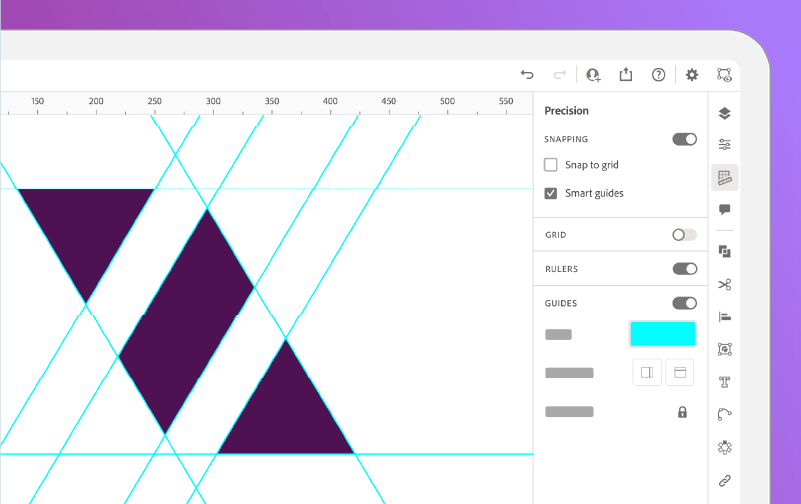801x504 pixels.
Task: Add a vertical guide button
Action: point(647,372)
